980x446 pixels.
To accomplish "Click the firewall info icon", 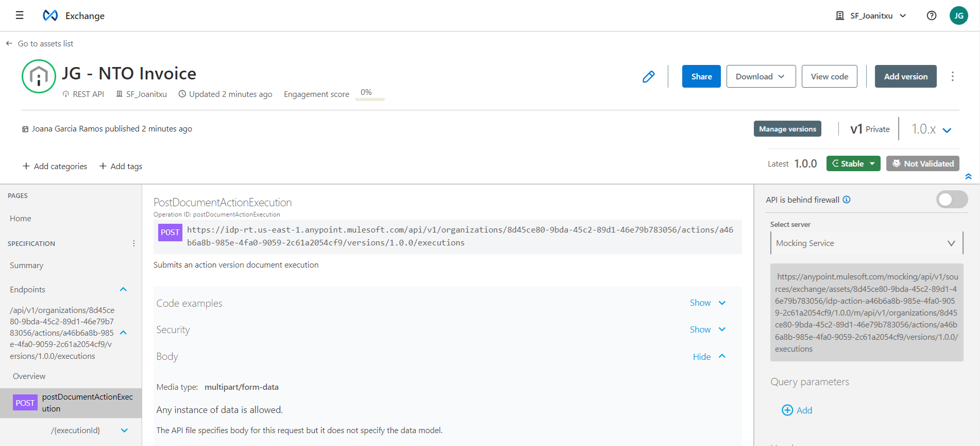I will point(847,200).
